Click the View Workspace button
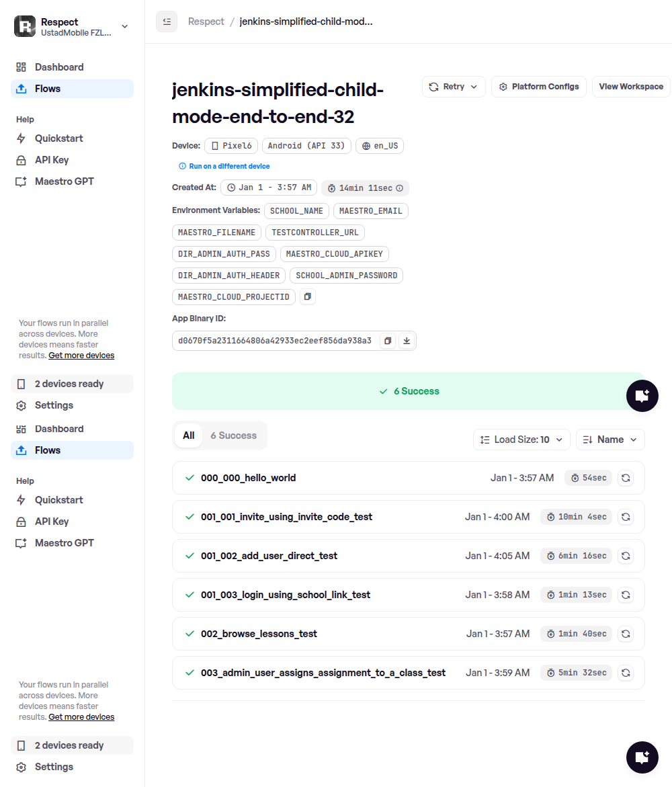 pos(630,87)
